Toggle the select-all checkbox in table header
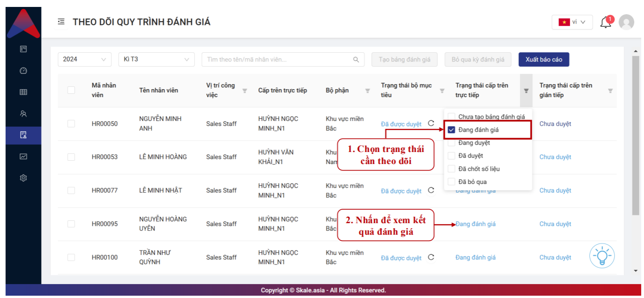The width and height of the screenshot is (644, 298). tap(71, 90)
